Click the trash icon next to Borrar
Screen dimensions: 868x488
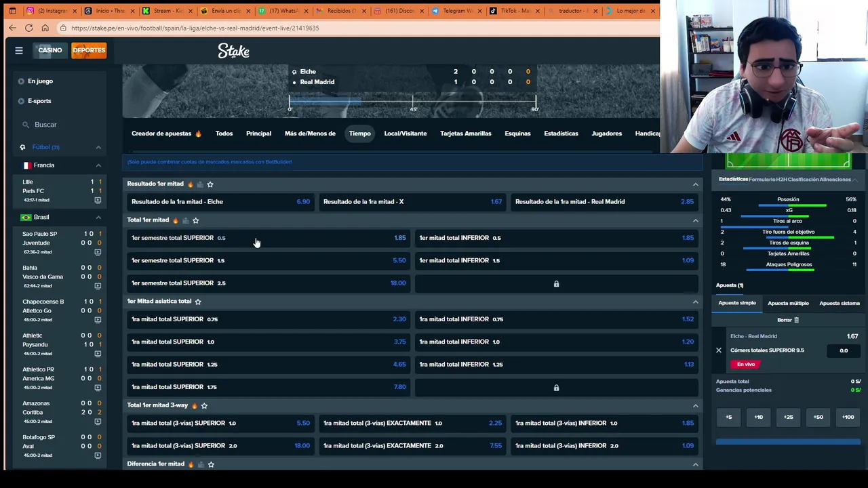coord(796,320)
